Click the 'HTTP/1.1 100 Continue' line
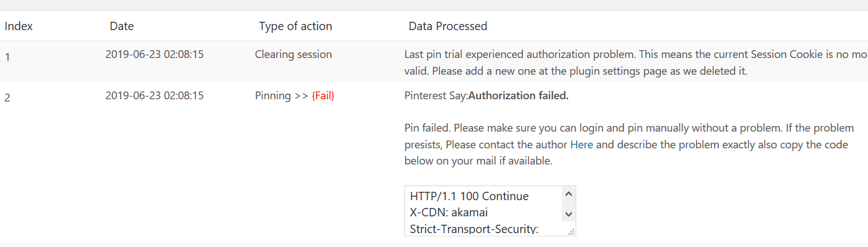 point(469,196)
